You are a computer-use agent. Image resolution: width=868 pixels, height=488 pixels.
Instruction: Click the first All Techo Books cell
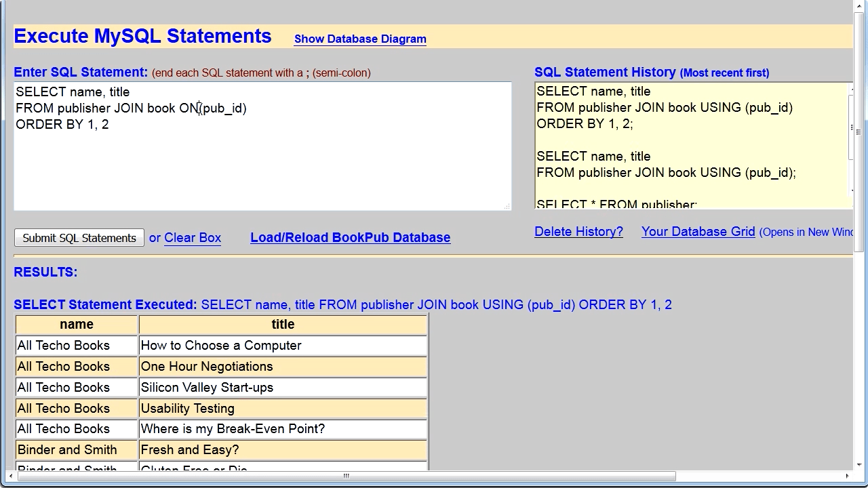[76, 345]
